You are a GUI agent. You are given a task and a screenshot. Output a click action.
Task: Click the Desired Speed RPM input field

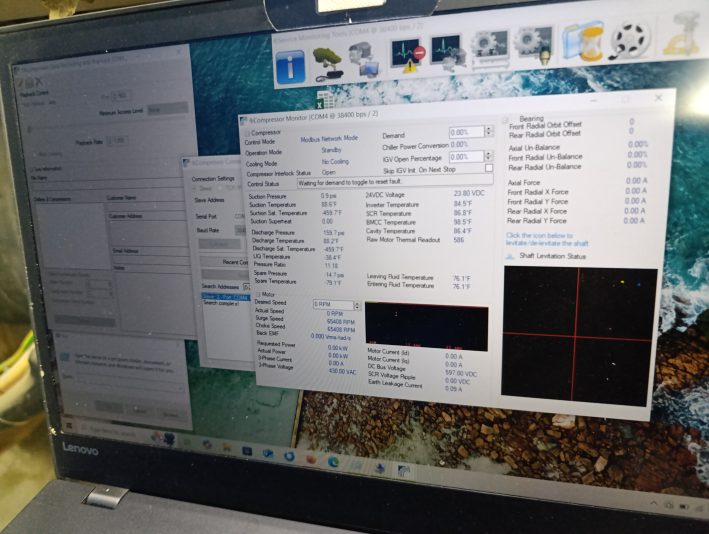tap(333, 305)
